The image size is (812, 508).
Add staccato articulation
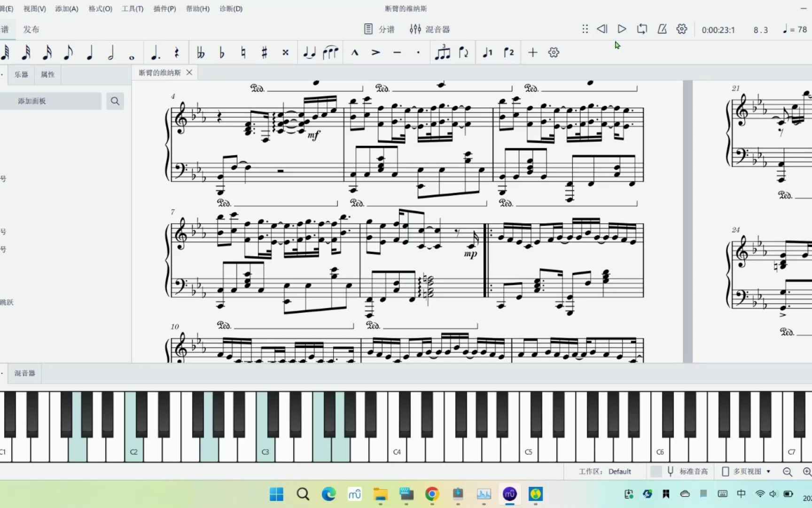(x=418, y=52)
